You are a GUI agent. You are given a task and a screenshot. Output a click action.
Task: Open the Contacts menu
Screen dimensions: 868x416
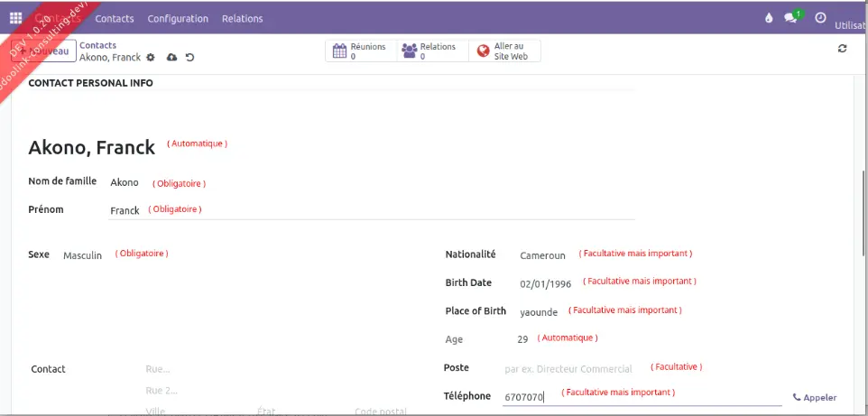(x=115, y=18)
